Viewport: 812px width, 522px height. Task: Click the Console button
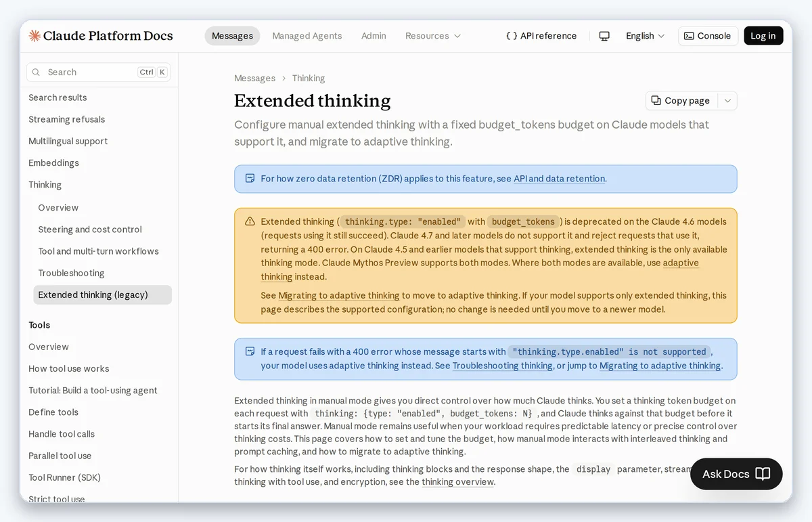[708, 36]
